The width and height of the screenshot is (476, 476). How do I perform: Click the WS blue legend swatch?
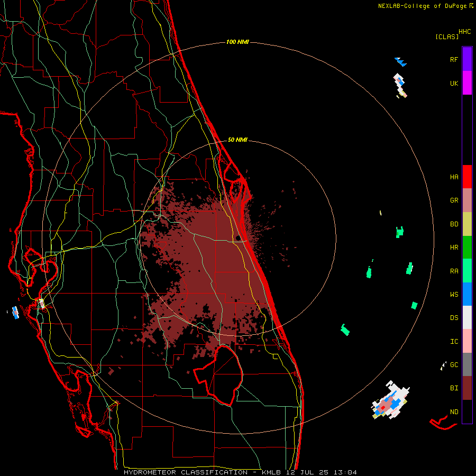click(x=467, y=294)
